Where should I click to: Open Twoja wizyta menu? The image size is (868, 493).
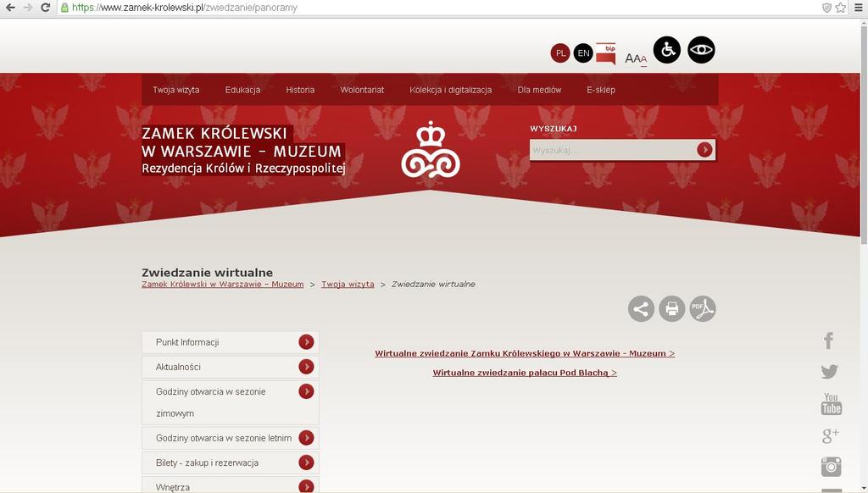coord(176,90)
